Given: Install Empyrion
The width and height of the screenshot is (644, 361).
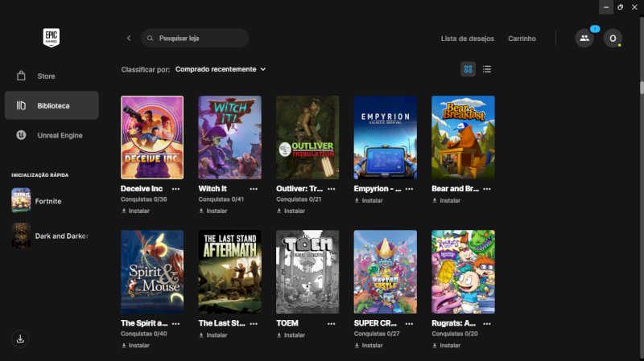Looking at the screenshot, I should click(369, 201).
